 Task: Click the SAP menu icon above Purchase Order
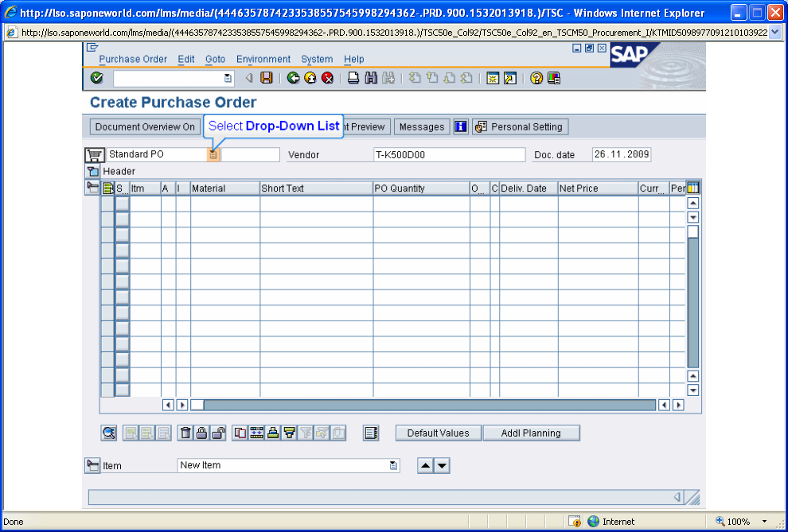[92, 48]
